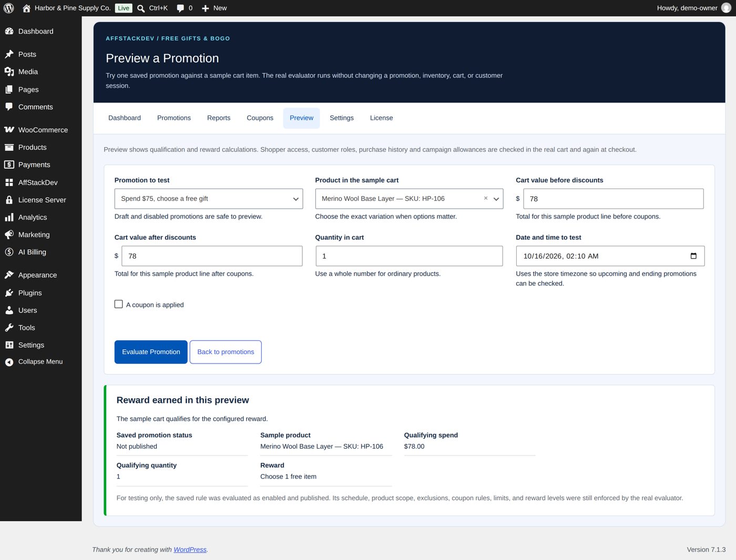Viewport: 736px width, 560px height.
Task: Click the home icon beside Harbor & Pine Supply Co.
Action: (26, 8)
